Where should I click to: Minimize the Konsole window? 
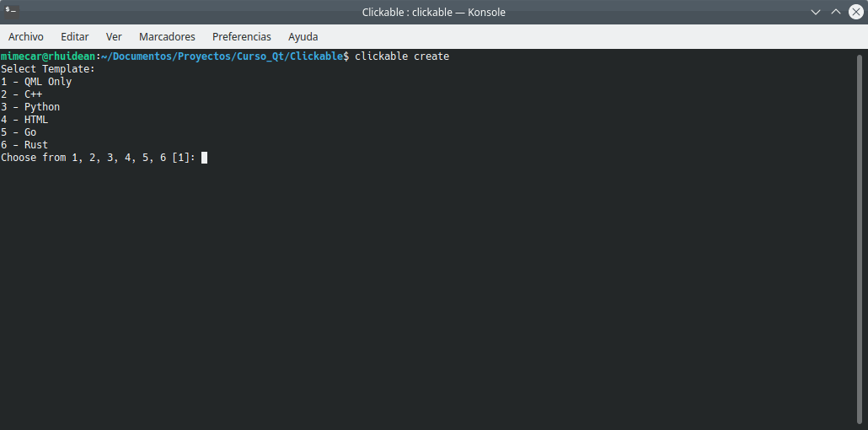(816, 12)
